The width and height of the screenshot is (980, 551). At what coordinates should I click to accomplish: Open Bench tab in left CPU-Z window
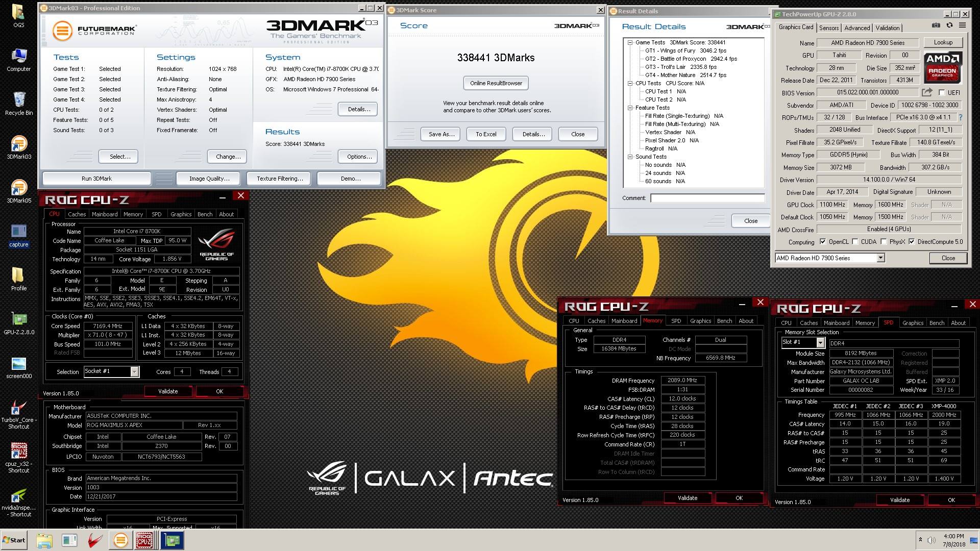point(205,214)
